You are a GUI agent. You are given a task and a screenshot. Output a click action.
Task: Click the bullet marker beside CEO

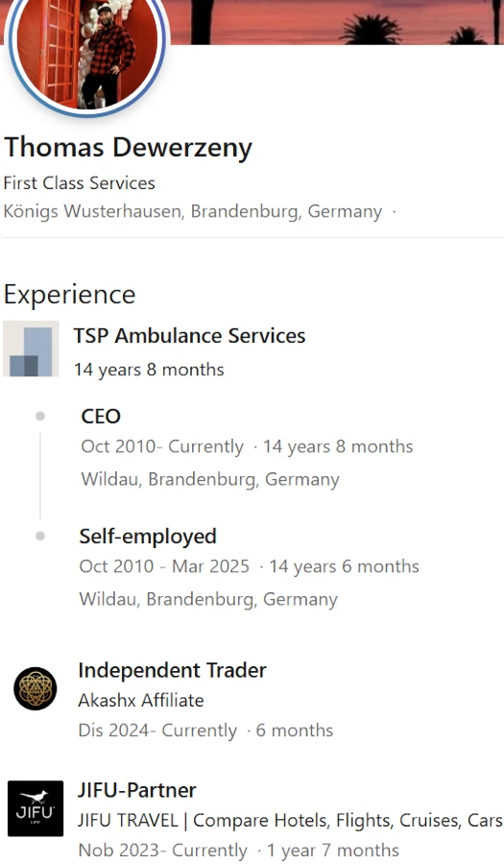(x=40, y=416)
